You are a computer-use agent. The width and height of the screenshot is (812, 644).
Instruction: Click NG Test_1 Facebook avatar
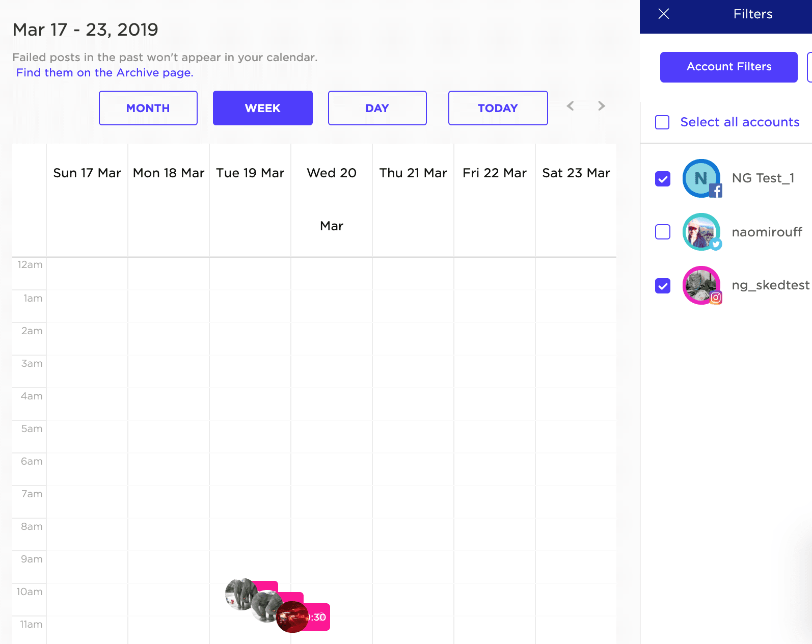tap(701, 178)
